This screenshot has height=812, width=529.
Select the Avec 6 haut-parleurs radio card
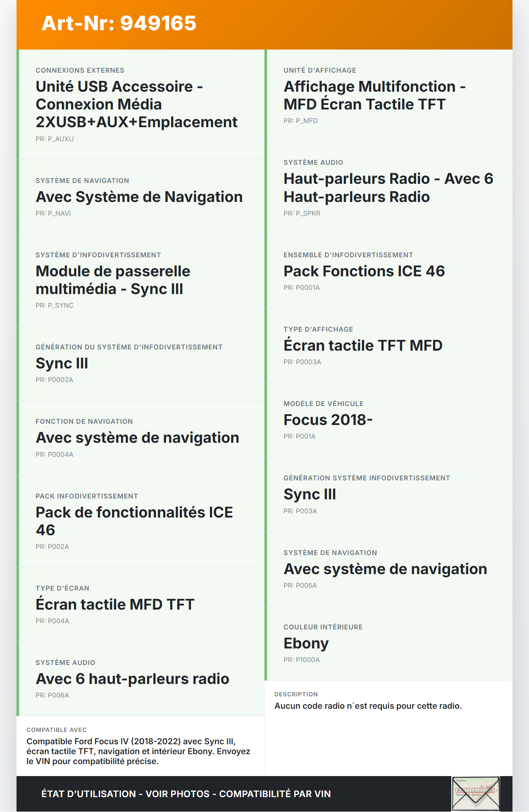(141, 679)
